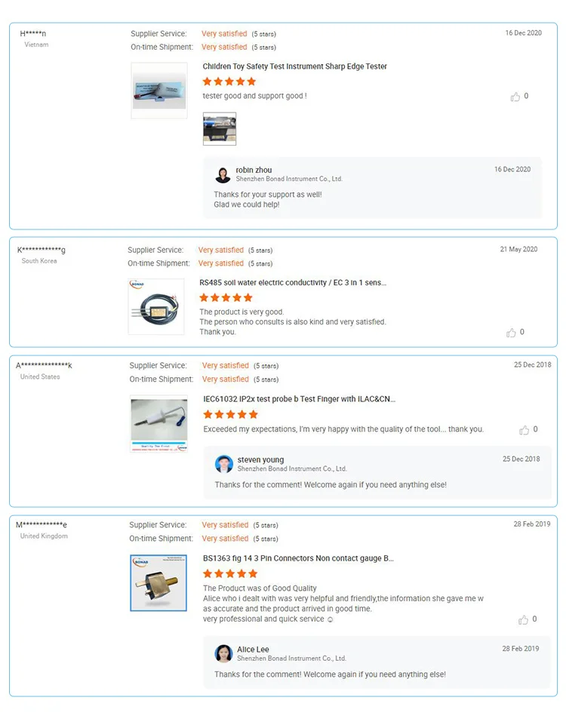
Task: Click robin zhou's avatar
Action: point(223,175)
